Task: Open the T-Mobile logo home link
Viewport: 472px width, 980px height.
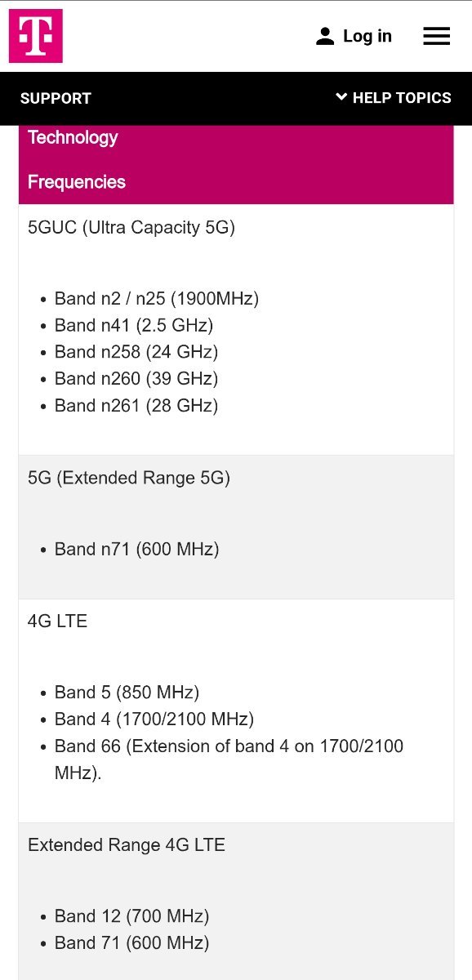Action: tap(35, 36)
